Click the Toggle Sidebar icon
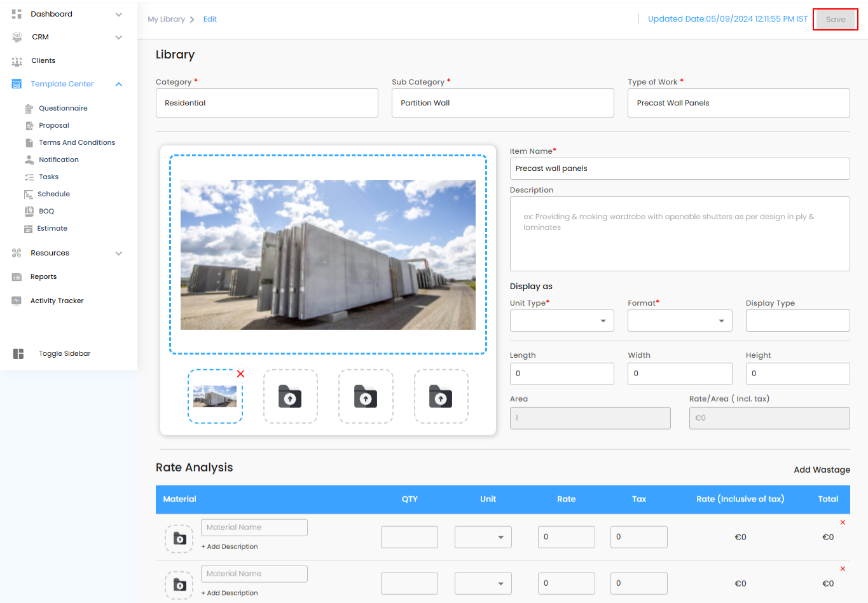 (x=18, y=354)
